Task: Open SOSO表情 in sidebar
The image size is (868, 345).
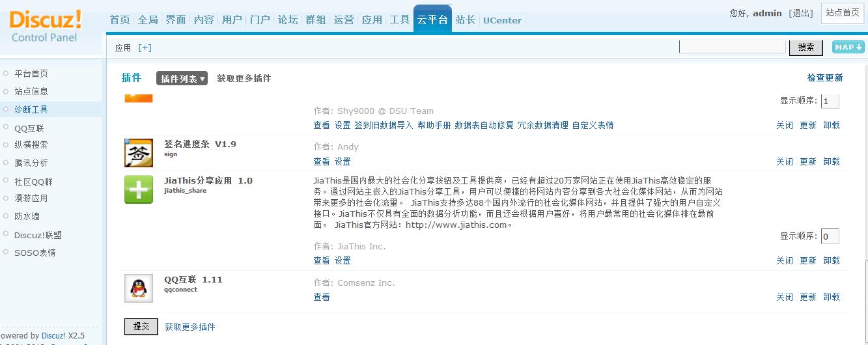Action: [x=35, y=253]
